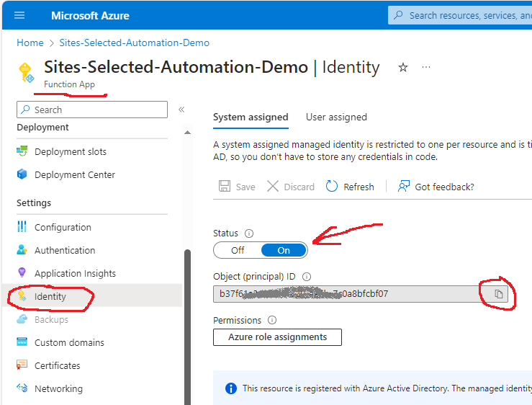Show Permissions info tooltip icon

[x=272, y=320]
